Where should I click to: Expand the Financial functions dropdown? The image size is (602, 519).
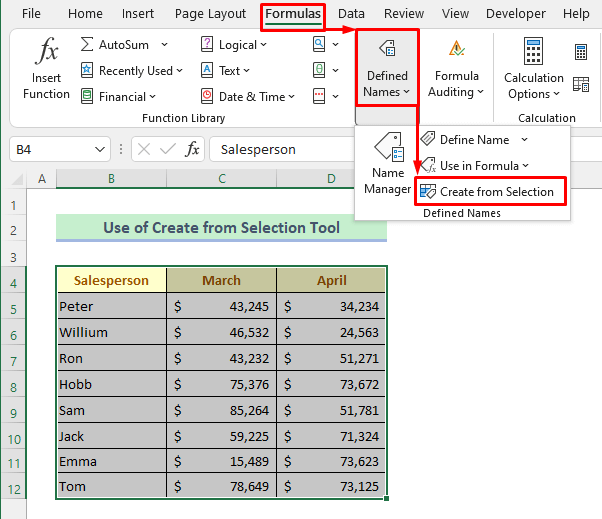(x=120, y=97)
